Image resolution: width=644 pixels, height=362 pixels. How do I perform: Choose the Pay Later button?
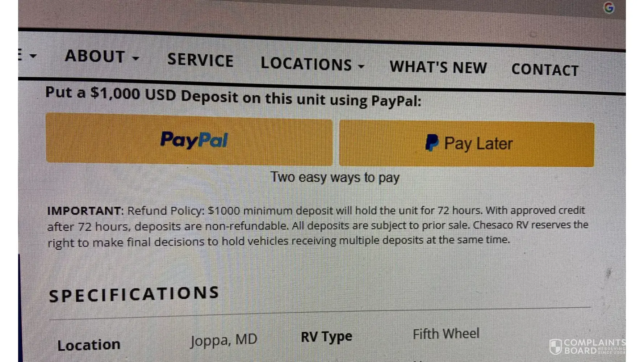point(467,144)
